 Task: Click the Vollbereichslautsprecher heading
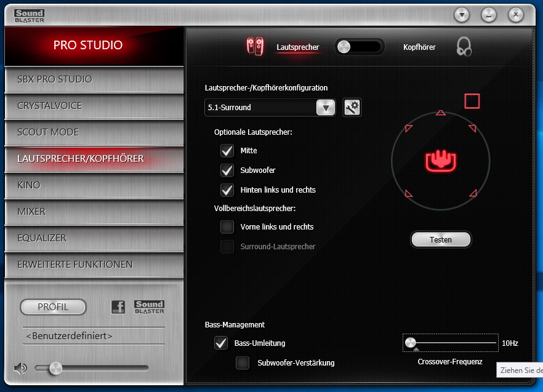pyautogui.click(x=255, y=209)
